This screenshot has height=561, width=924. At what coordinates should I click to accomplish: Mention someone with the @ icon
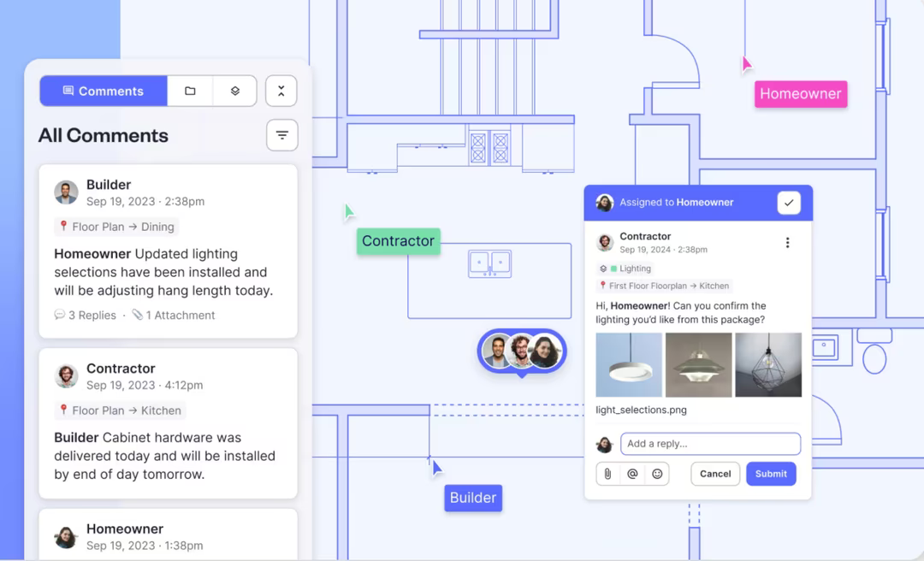632,474
